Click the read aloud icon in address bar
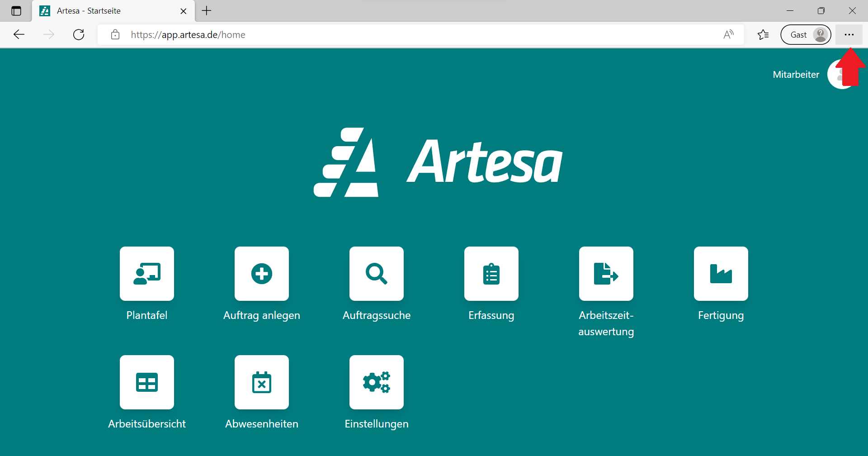 click(728, 35)
